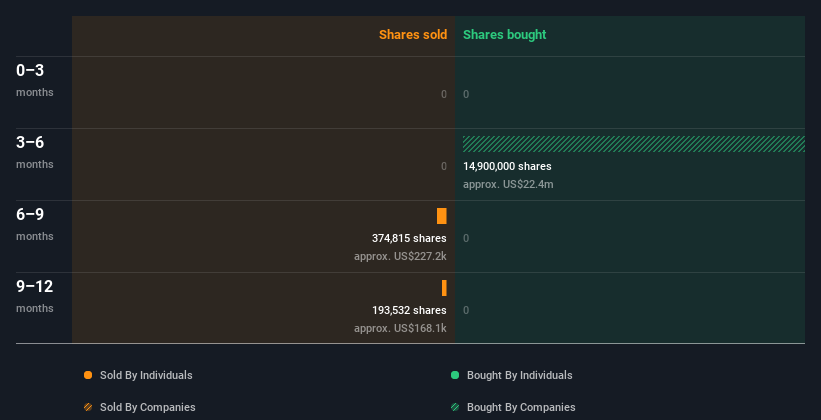
Task: Click the striped Sold By Companies legend icon
Action: click(x=88, y=407)
